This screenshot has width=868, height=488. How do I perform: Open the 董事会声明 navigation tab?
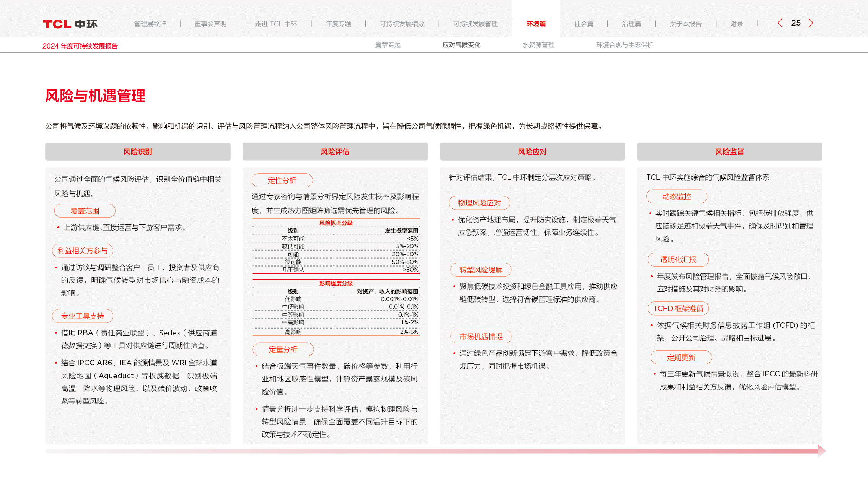[x=210, y=24]
